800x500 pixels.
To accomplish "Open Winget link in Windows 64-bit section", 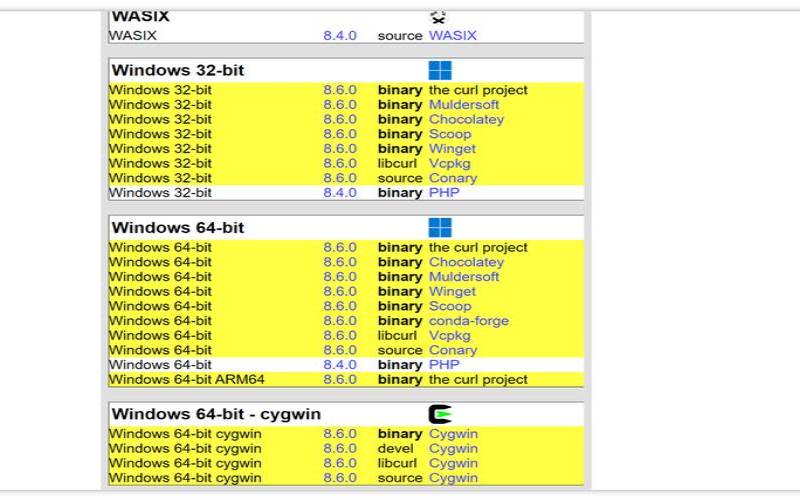I will point(452,291).
